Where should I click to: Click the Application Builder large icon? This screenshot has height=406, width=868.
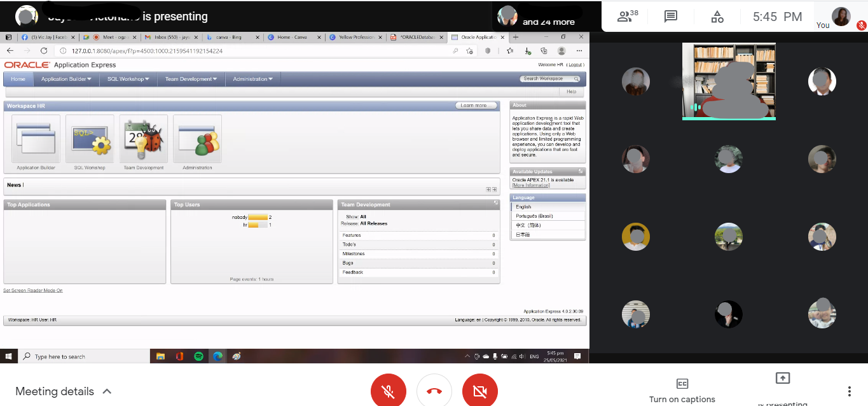(36, 139)
